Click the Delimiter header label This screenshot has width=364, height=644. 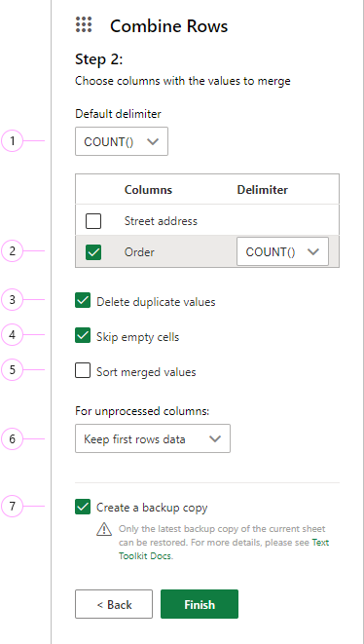click(x=263, y=190)
